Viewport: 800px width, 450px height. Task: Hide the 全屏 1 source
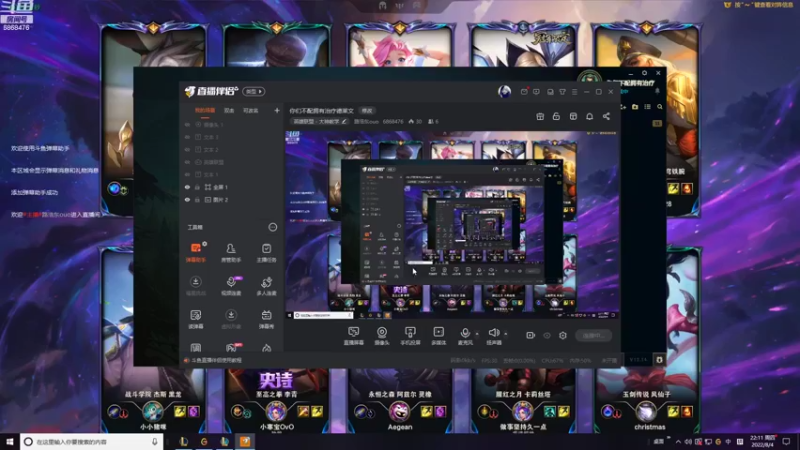coord(187,187)
